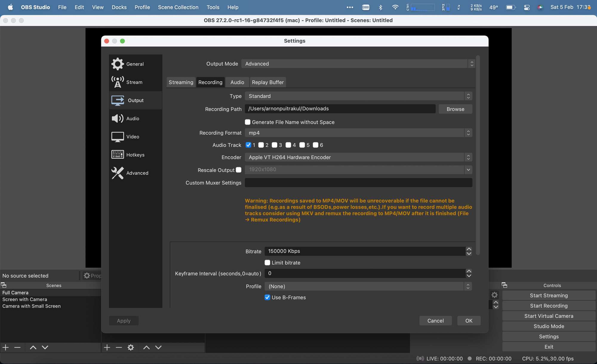Open the Scene Collection menu
Viewport: 597px width, 364px height.
(x=178, y=7)
